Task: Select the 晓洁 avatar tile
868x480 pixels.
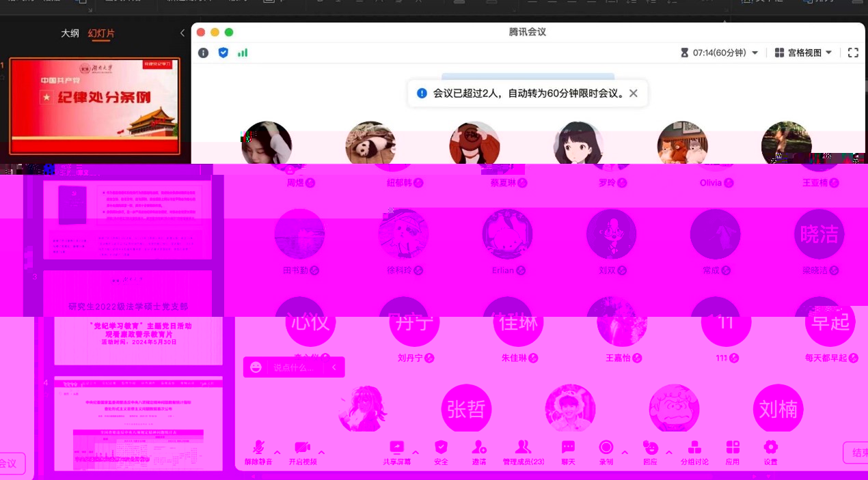Action: [819, 234]
